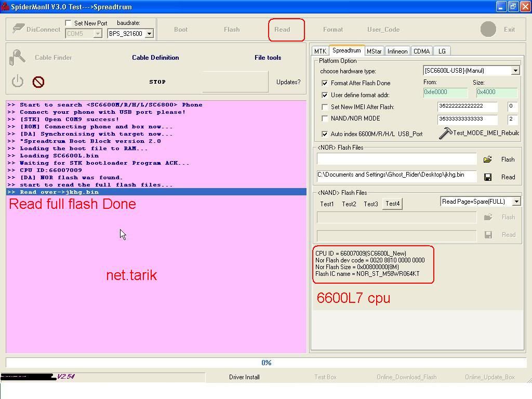Toggle Auto index 6600M/R/H/L USB_Port checkbox
The height and width of the screenshot is (399, 532).
click(325, 134)
